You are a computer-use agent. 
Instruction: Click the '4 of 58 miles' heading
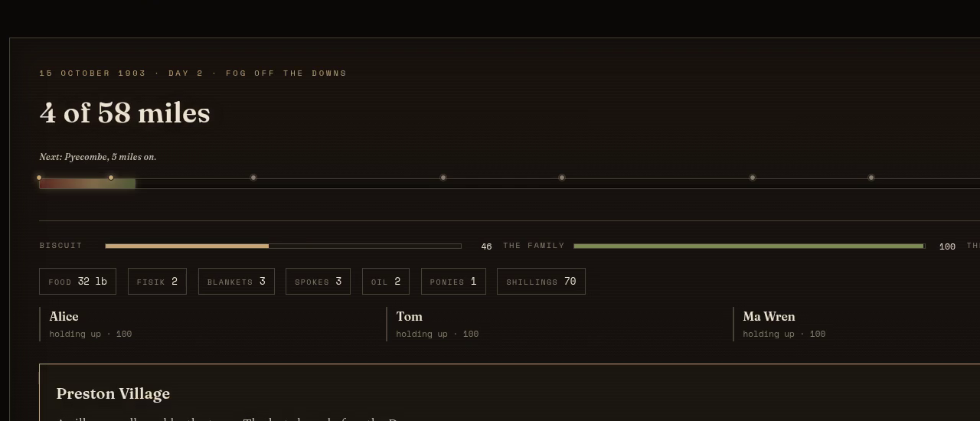tap(125, 113)
